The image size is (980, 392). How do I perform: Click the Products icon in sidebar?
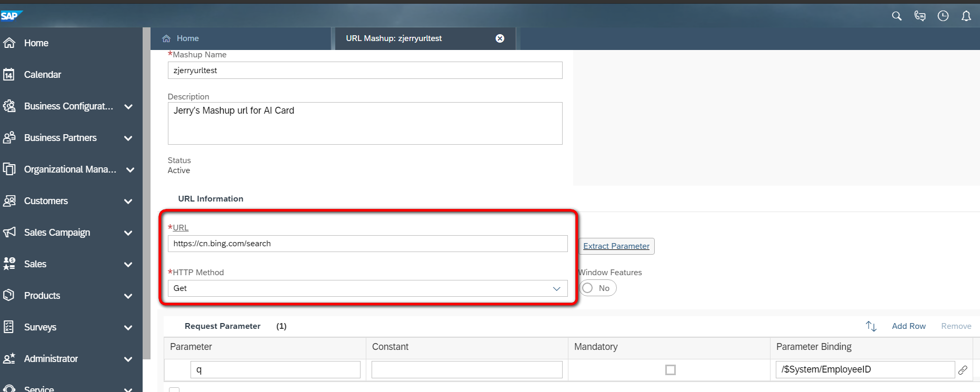pos(9,296)
